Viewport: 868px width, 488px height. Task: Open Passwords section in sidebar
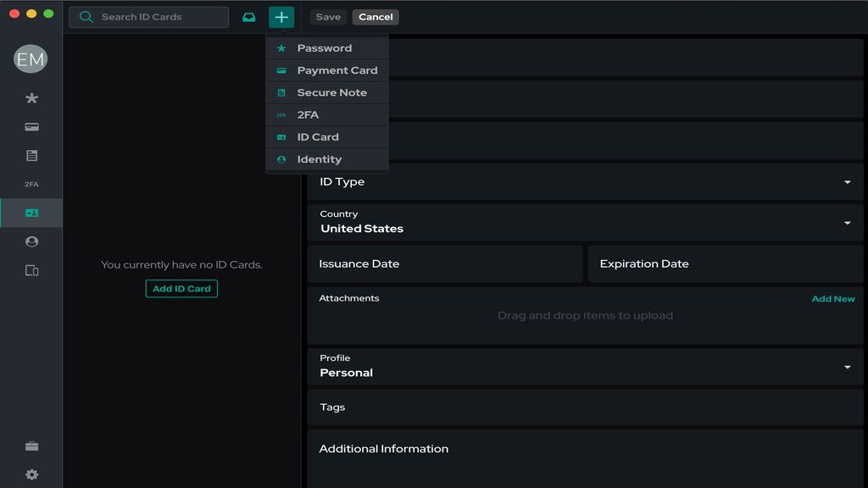pos(31,99)
